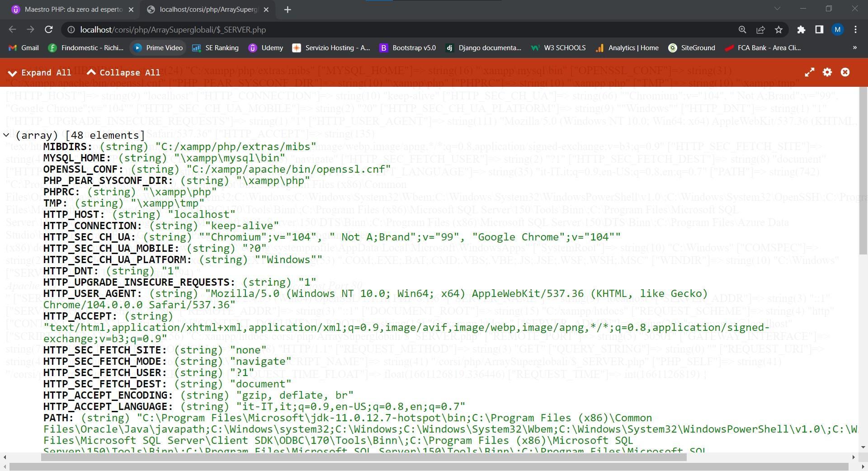The width and height of the screenshot is (868, 471).
Task: Open Analytics Home bookmark
Action: click(627, 48)
